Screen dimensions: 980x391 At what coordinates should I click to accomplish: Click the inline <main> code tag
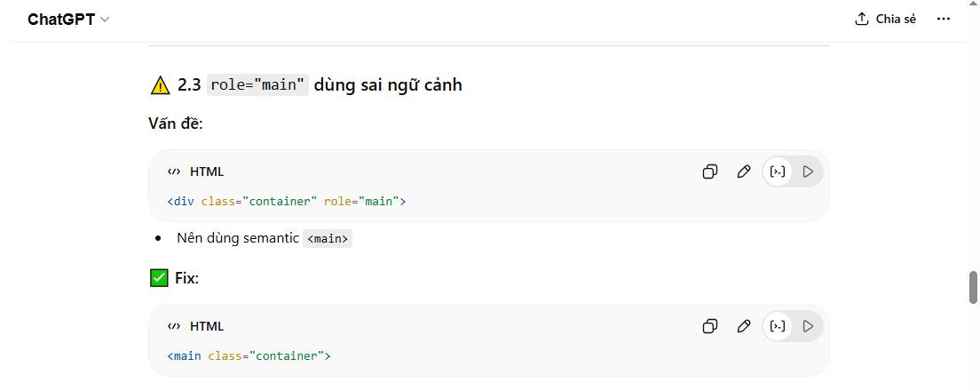[x=328, y=238]
